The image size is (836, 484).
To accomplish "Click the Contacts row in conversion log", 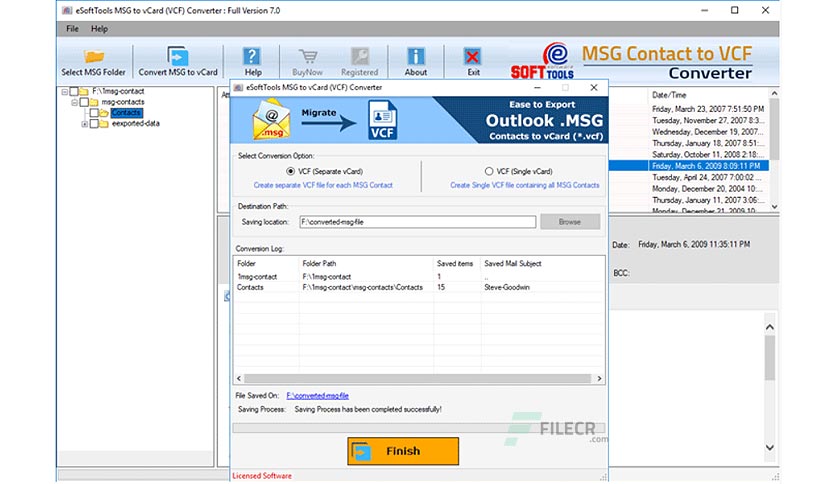I will pos(419,287).
